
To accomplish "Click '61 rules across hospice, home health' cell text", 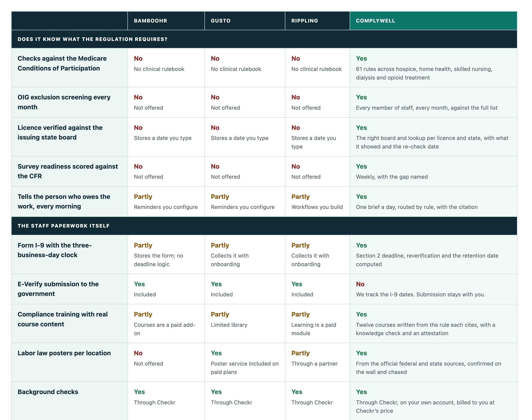I will 424,73.
